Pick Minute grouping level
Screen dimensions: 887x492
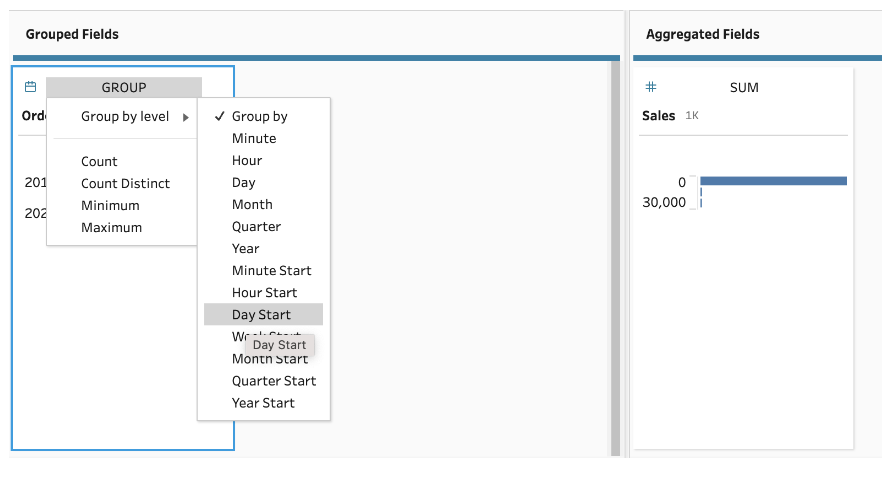click(x=254, y=138)
